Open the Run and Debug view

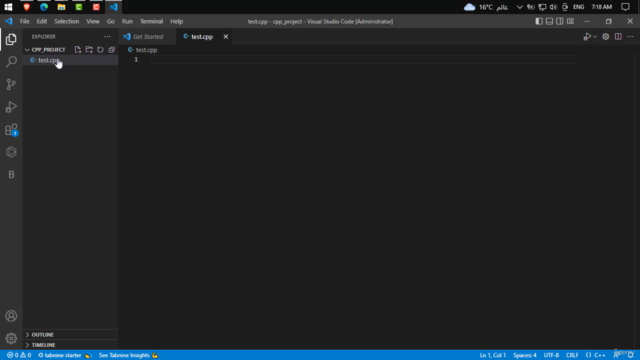[x=11, y=107]
